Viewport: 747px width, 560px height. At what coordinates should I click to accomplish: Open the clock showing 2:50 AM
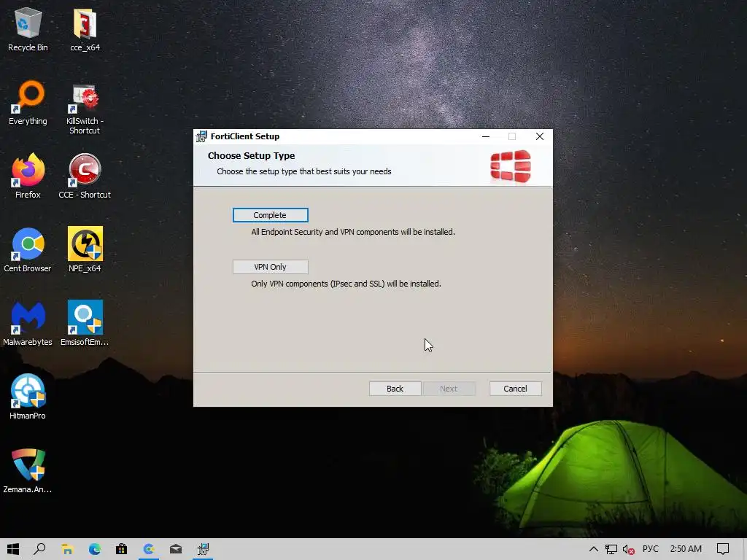click(686, 549)
